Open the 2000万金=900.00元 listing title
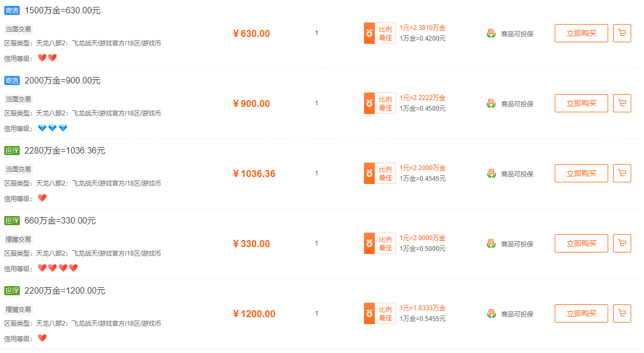The width and height of the screenshot is (644, 353). tap(63, 81)
